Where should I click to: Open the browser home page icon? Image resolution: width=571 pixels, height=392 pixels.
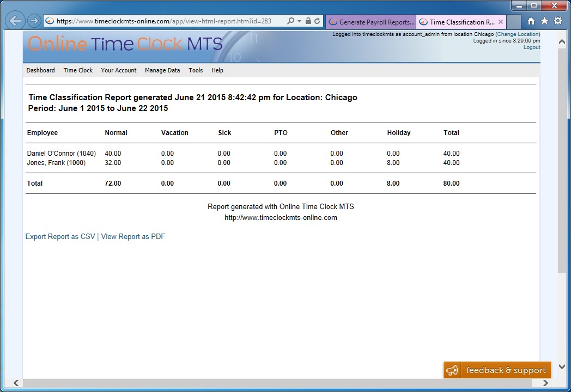click(x=531, y=21)
